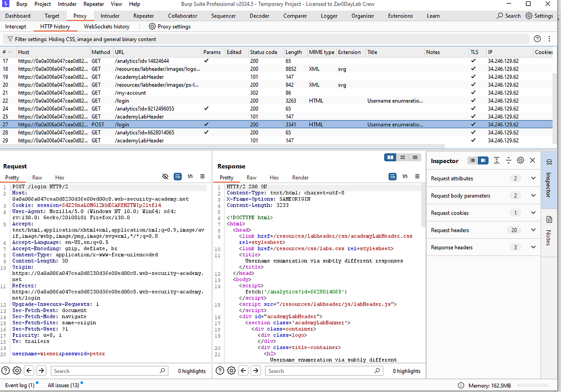This screenshot has width=561, height=392.
Task: Switch to the Repeater tab
Action: (x=144, y=15)
